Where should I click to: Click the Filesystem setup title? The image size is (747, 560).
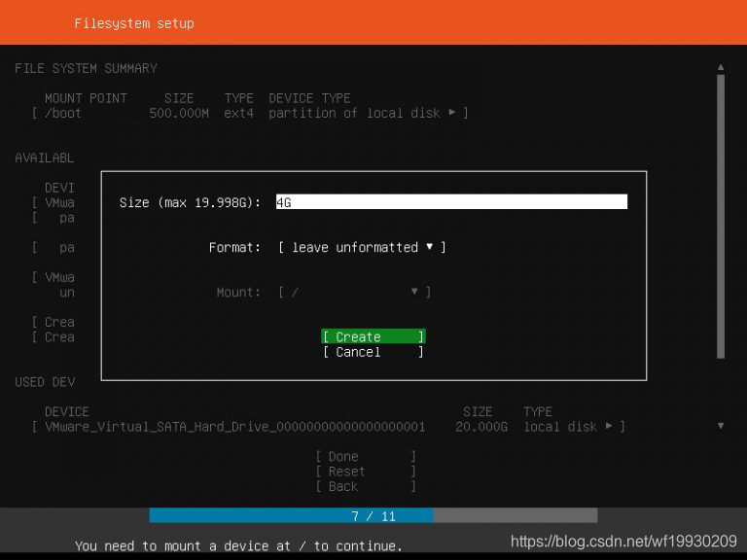[x=134, y=23]
